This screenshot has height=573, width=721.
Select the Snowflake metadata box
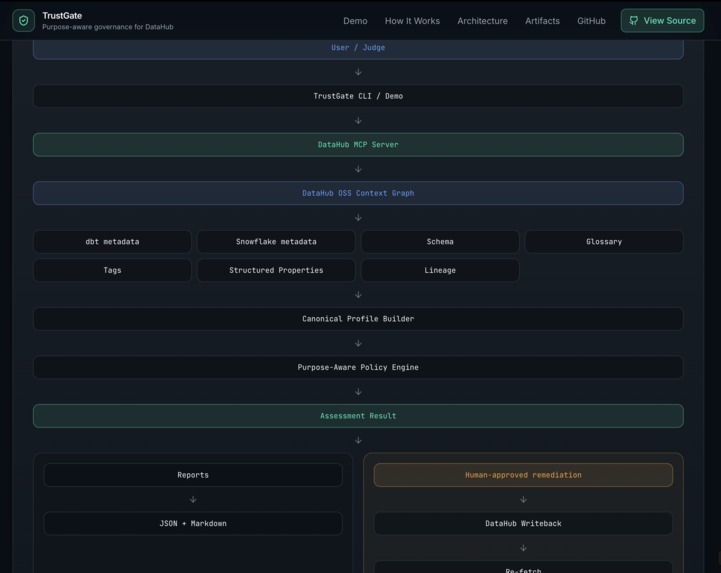276,242
